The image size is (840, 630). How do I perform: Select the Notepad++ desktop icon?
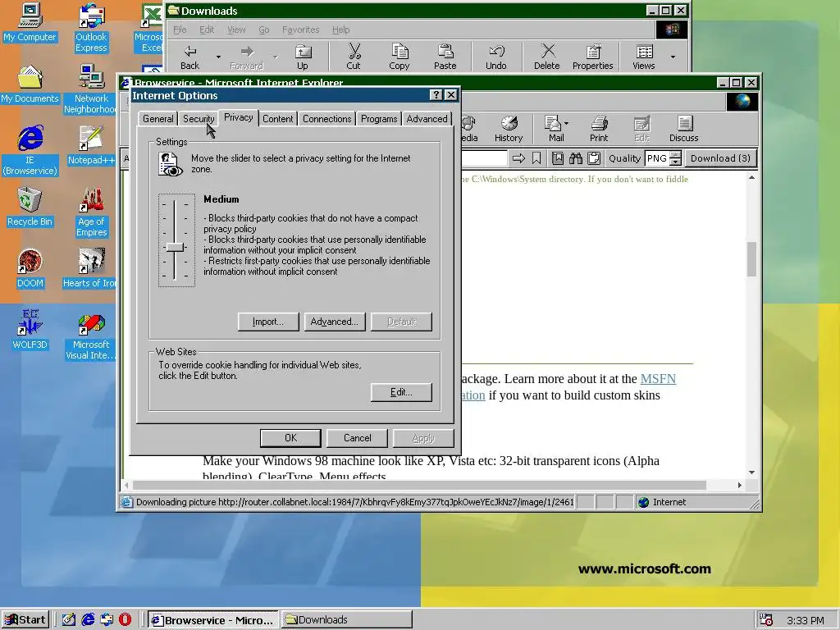tap(91, 145)
